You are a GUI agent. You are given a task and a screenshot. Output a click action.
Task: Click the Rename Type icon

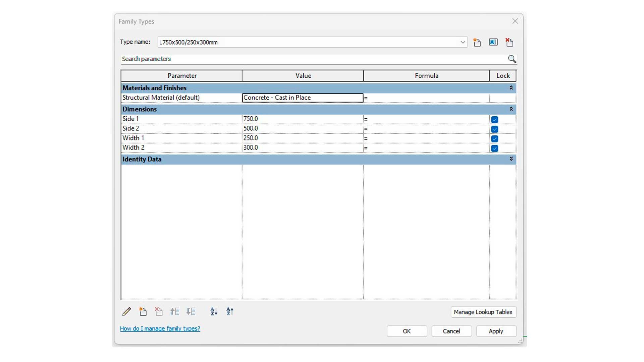[493, 42]
